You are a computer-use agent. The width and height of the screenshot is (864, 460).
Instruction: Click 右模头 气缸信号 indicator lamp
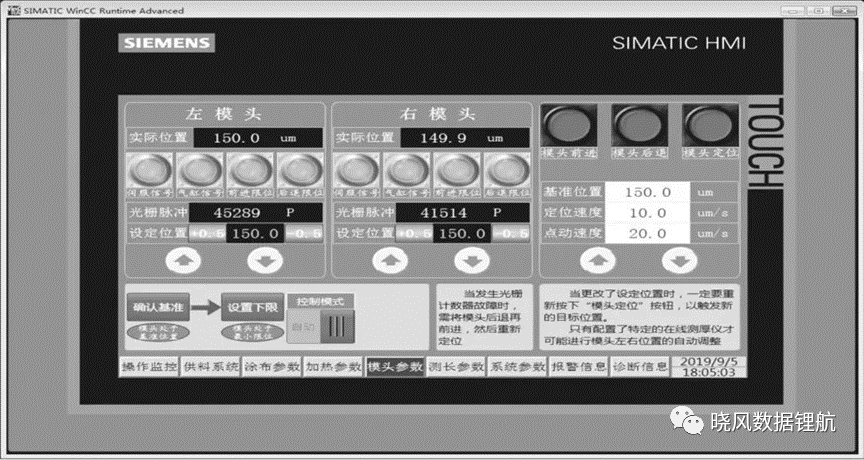coord(407,171)
